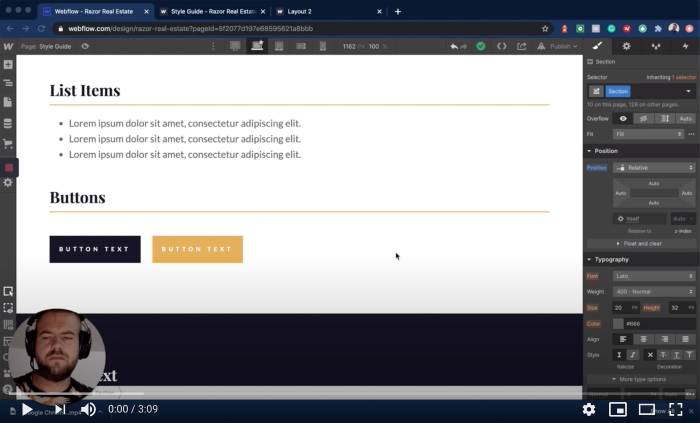Open the export code icon
700x423 pixels.
coord(502,46)
